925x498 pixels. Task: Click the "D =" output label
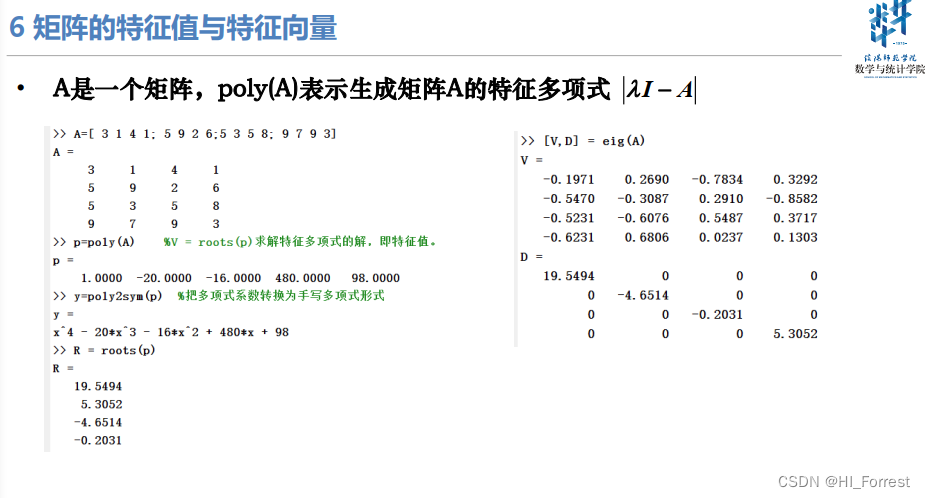tap(532, 257)
